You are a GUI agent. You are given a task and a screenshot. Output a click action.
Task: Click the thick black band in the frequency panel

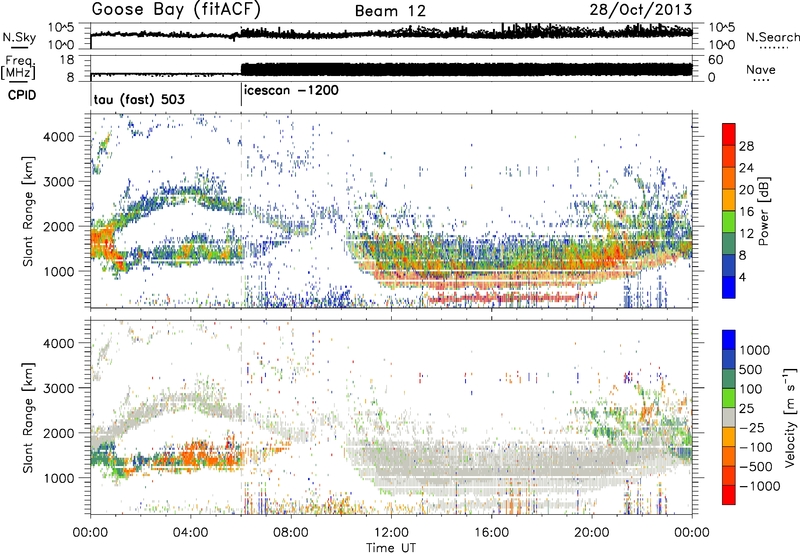(x=466, y=69)
